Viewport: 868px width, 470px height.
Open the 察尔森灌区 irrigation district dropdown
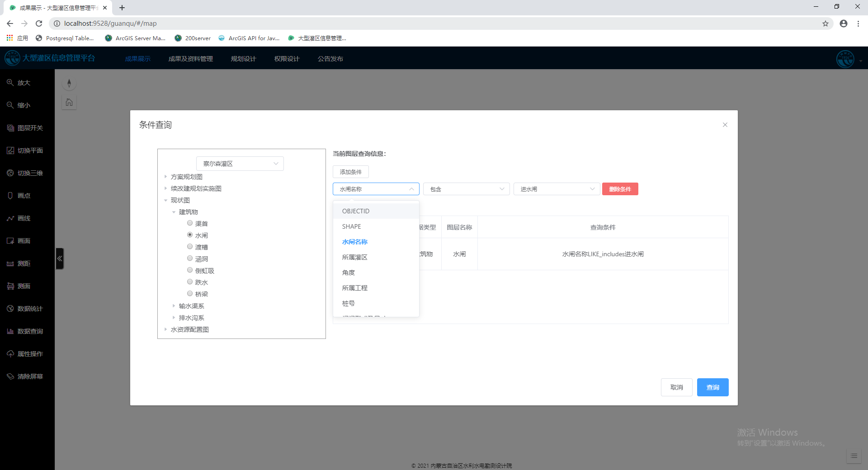pyautogui.click(x=240, y=164)
